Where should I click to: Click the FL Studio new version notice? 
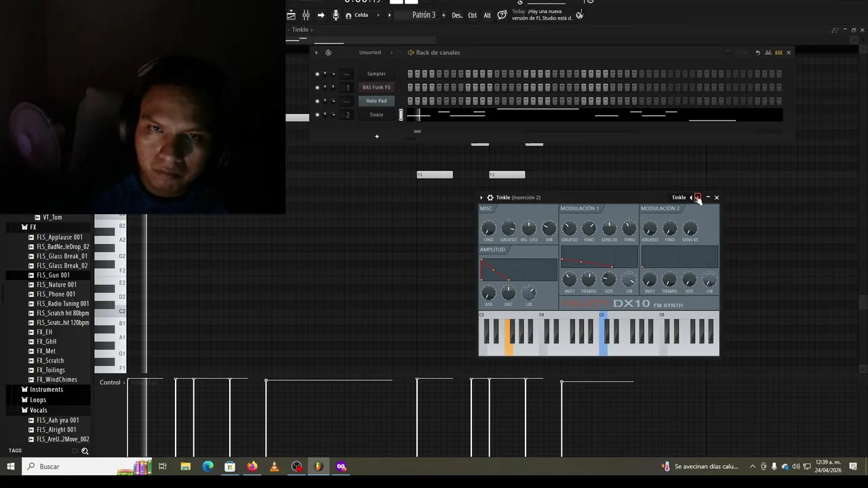[x=542, y=15]
